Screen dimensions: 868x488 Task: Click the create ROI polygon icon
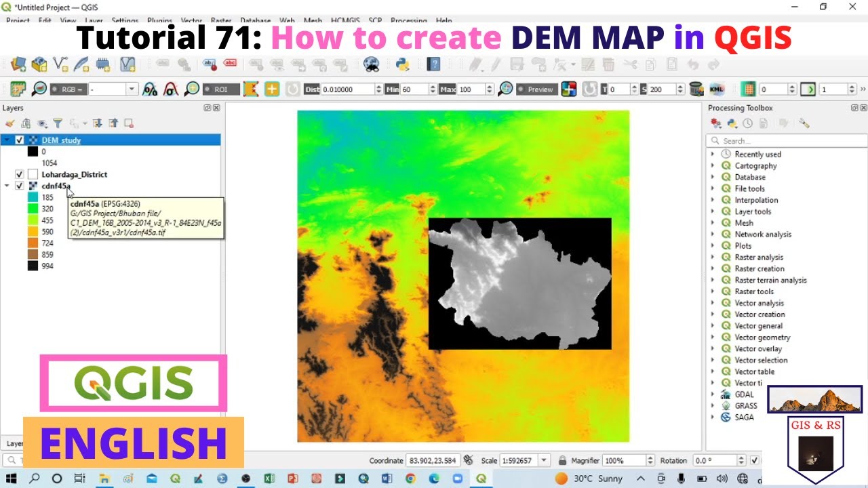click(x=251, y=89)
